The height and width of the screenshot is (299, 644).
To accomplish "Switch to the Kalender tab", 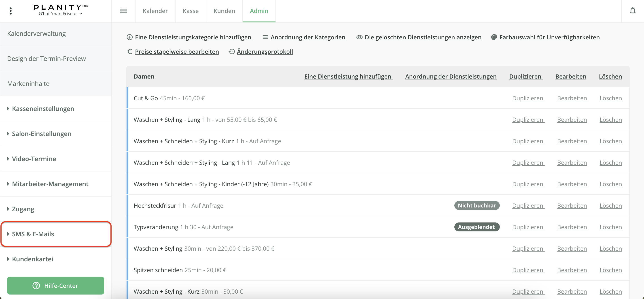I will [155, 11].
